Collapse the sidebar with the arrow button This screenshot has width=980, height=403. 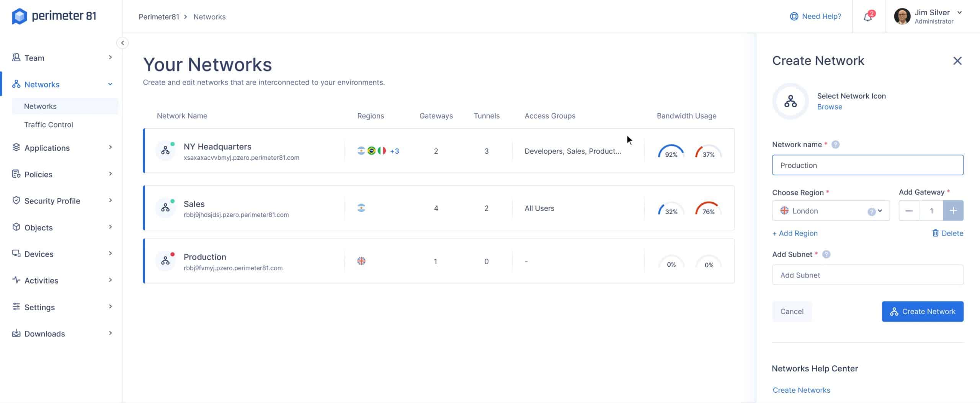122,43
